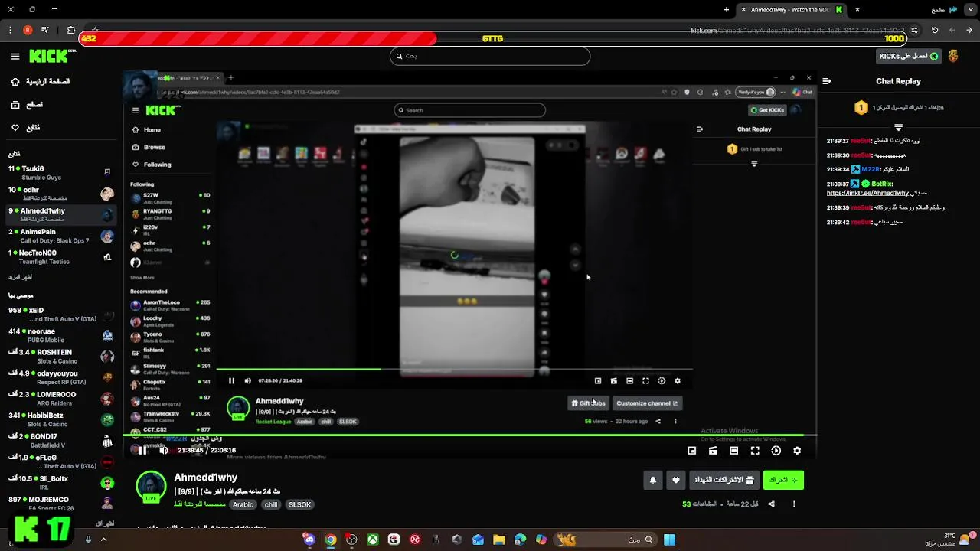
Task: Expand Show More under Following list
Action: click(20, 277)
